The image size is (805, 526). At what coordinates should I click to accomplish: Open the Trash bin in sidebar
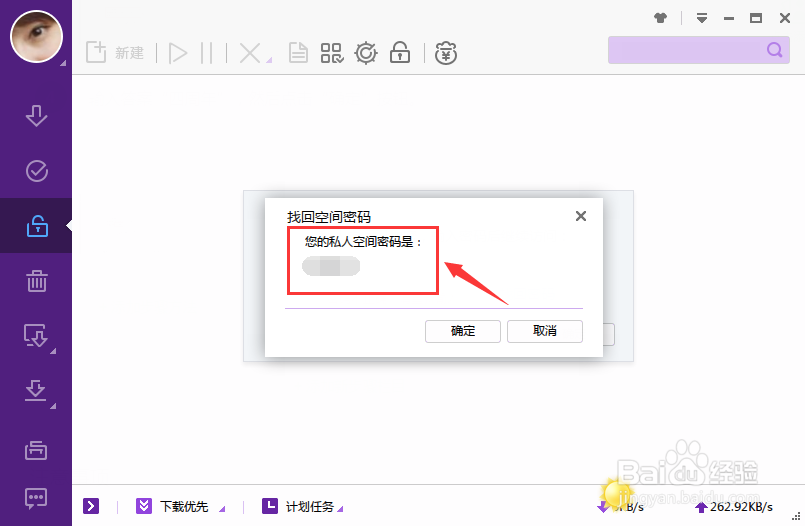pyautogui.click(x=37, y=281)
